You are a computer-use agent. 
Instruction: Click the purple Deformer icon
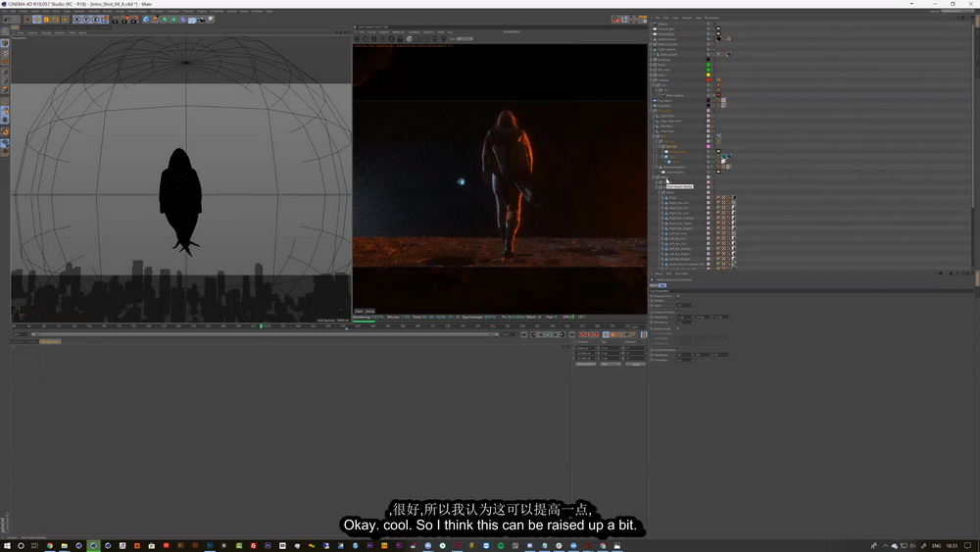point(183,19)
